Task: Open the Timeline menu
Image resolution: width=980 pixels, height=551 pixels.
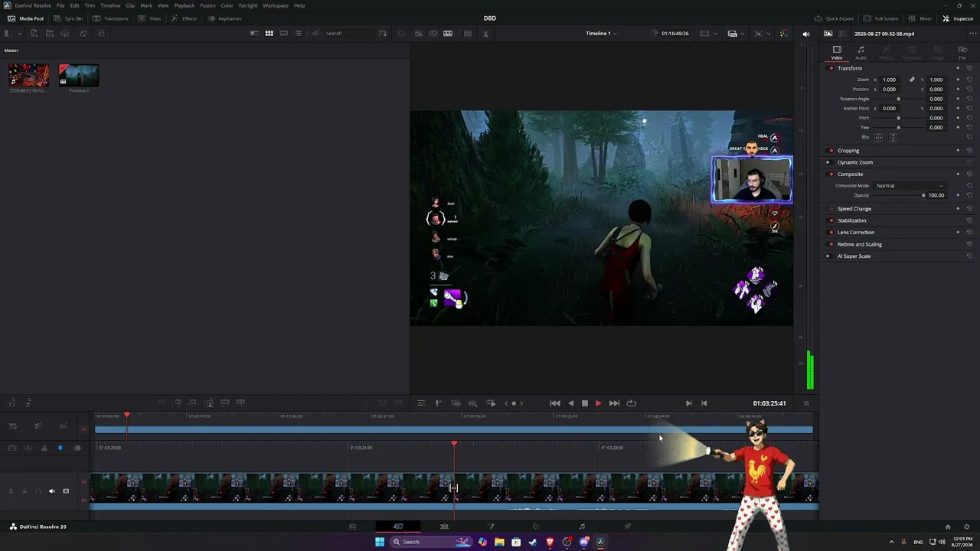Action: 110,5
